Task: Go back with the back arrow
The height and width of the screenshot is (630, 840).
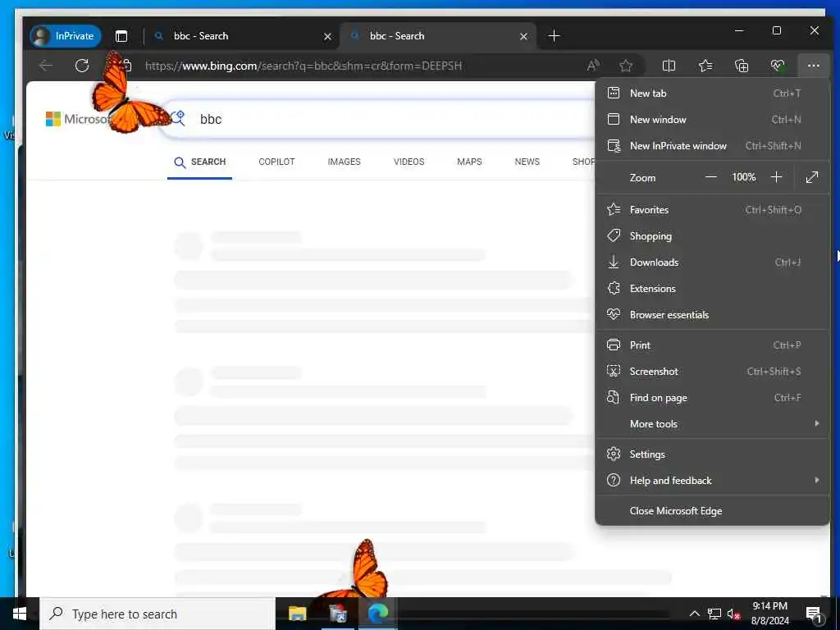Action: pos(46,66)
